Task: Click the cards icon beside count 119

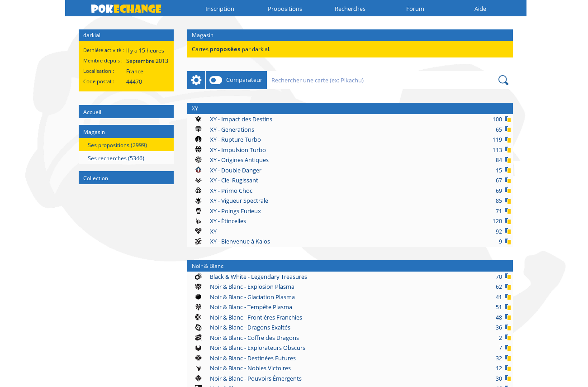Action: (x=507, y=139)
